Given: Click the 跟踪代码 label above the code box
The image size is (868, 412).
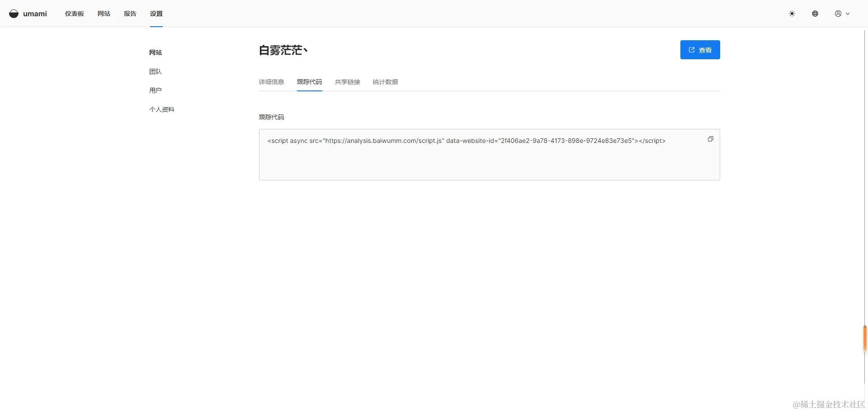Looking at the screenshot, I should pos(271,117).
